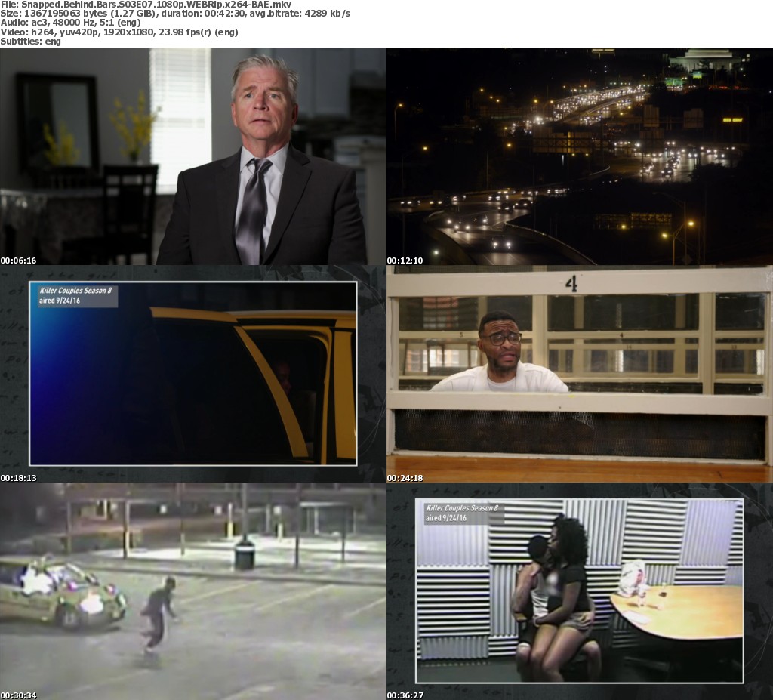Select the 00:36:27 timestamp label
This screenshot has width=773, height=700.
(405, 695)
